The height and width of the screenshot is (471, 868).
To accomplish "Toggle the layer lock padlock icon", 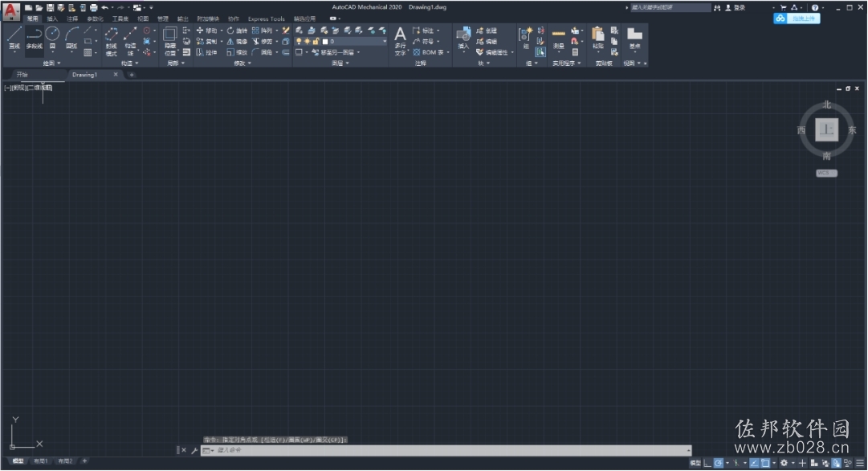I will tap(316, 42).
